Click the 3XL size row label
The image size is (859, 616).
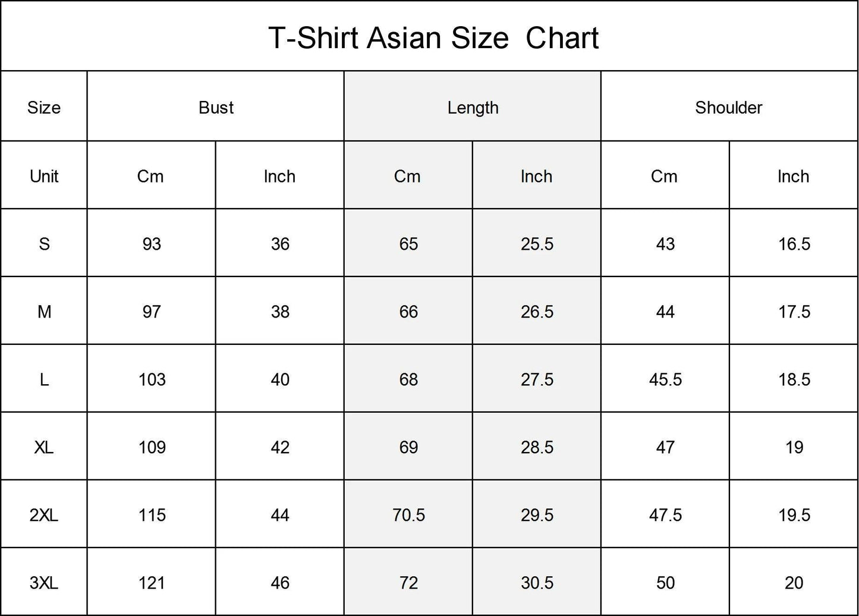tap(44, 583)
